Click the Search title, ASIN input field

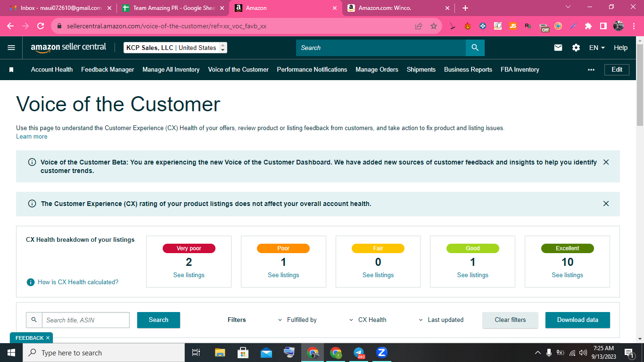coord(86,320)
